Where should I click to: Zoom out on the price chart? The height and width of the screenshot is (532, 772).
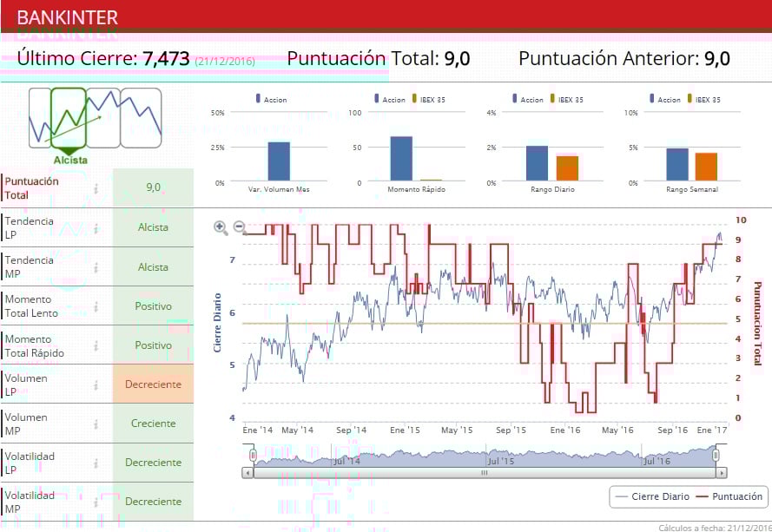point(240,227)
